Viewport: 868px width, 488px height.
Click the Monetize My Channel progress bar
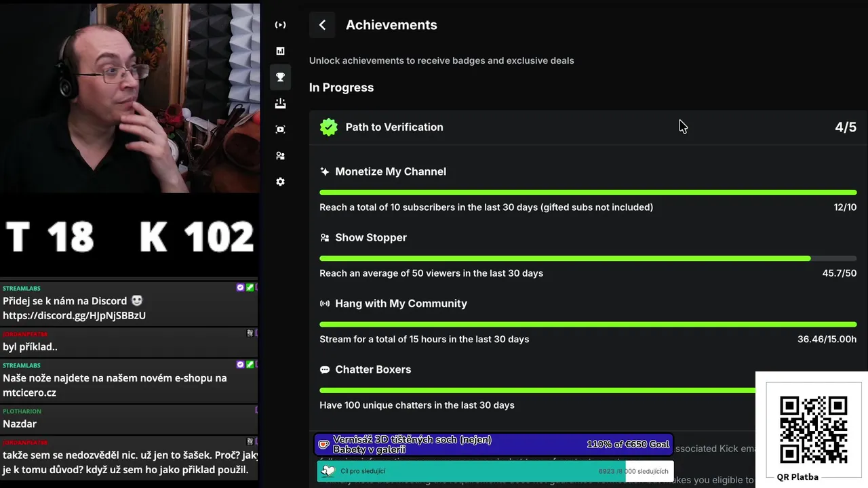(x=588, y=192)
